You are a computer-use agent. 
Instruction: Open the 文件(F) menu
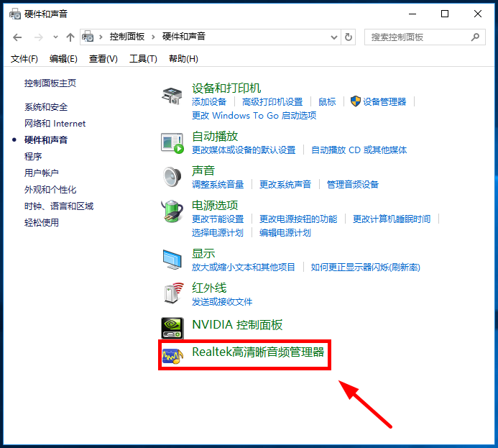click(24, 58)
